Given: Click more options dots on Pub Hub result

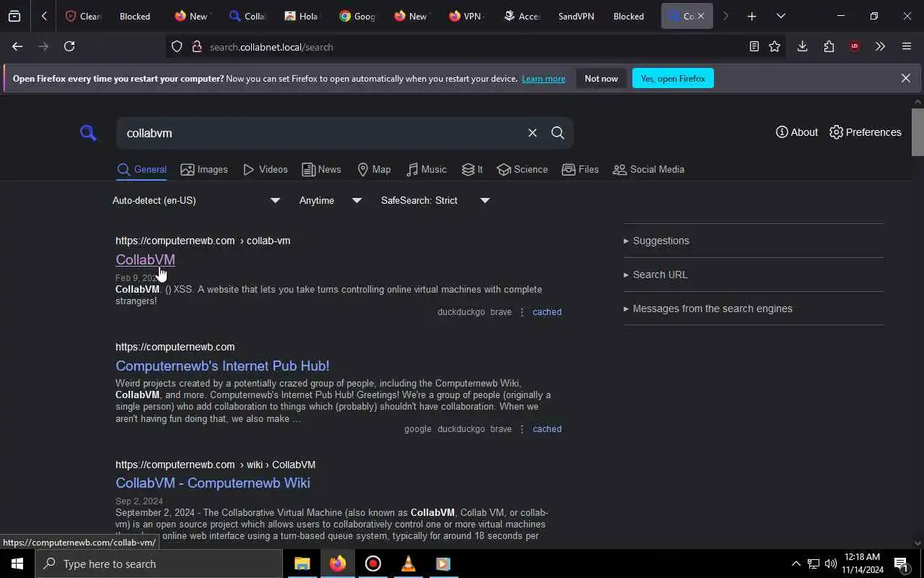Looking at the screenshot, I should (522, 429).
